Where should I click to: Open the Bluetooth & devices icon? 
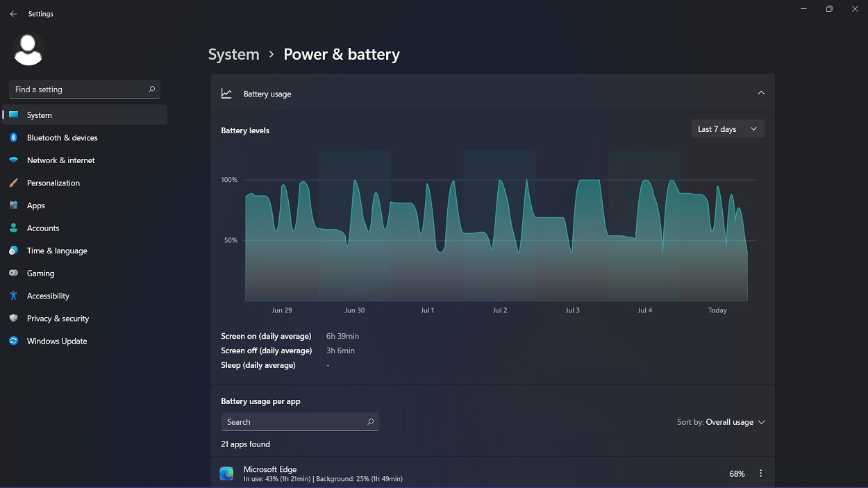[x=14, y=137]
